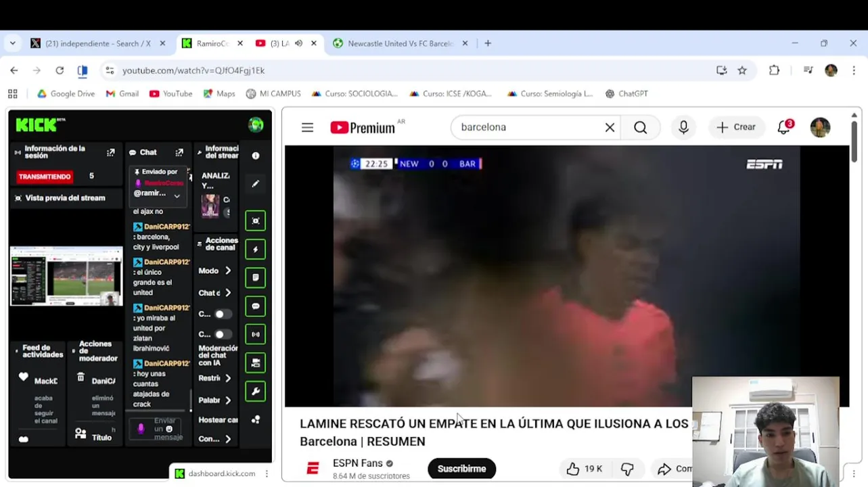Expand the Modo option
Image resolution: width=868 pixels, height=487 pixels.
tap(215, 271)
